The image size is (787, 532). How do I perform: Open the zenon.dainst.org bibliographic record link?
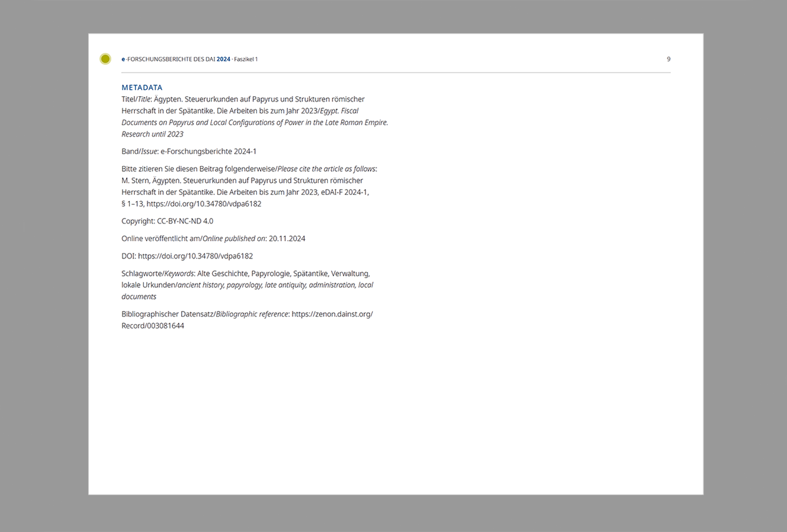point(332,314)
